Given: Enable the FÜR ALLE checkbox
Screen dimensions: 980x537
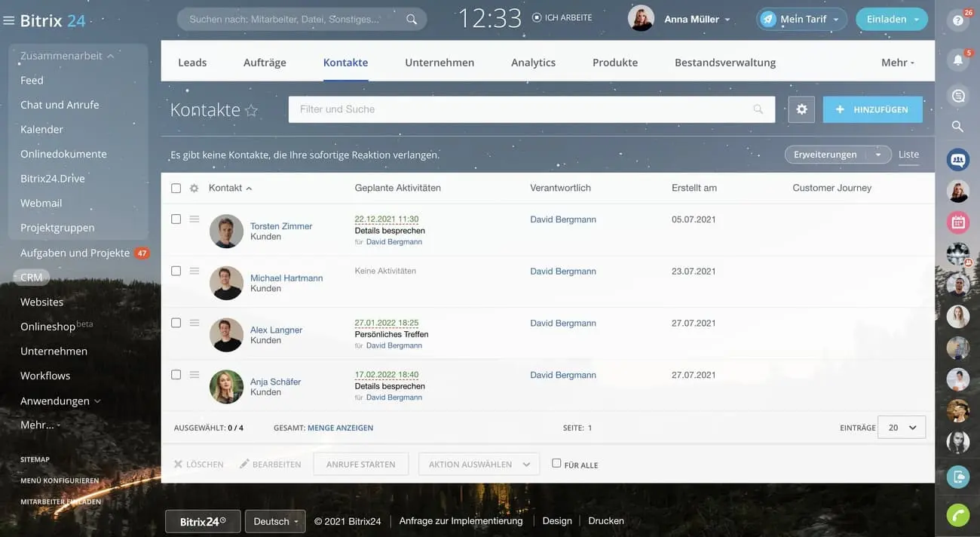Looking at the screenshot, I should coord(556,463).
